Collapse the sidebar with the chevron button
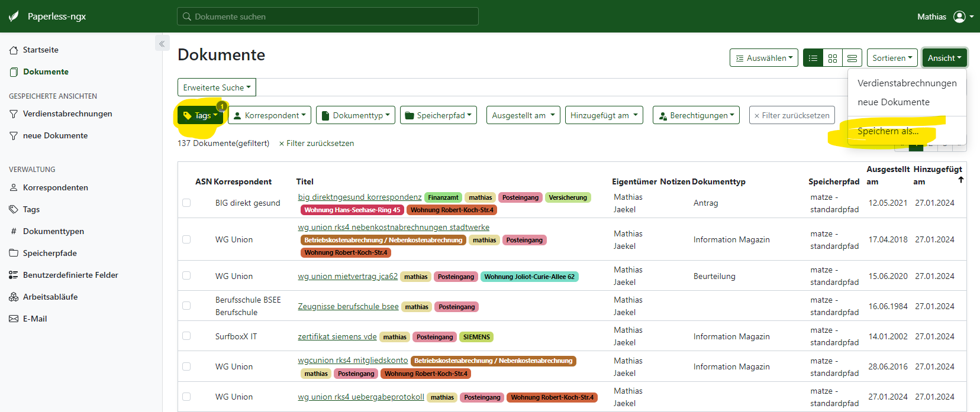Image resolution: width=980 pixels, height=412 pixels. 162,43
